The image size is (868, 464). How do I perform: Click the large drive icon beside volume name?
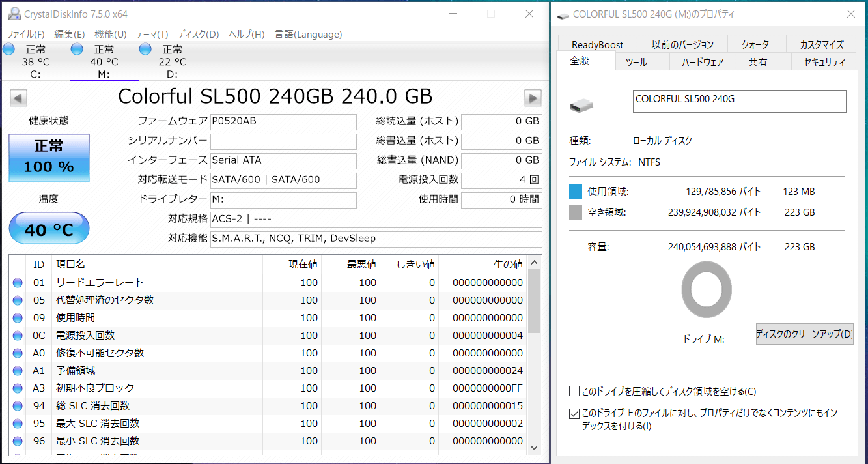(x=581, y=105)
